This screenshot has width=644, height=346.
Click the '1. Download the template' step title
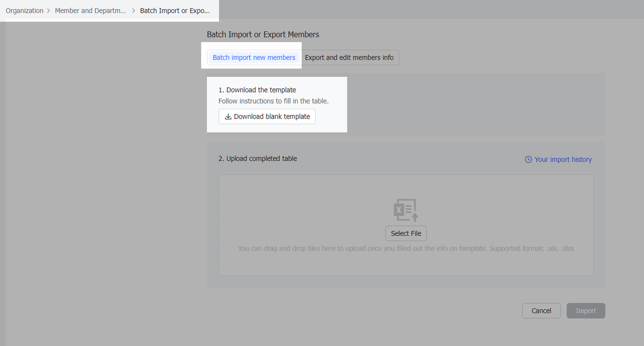257,90
